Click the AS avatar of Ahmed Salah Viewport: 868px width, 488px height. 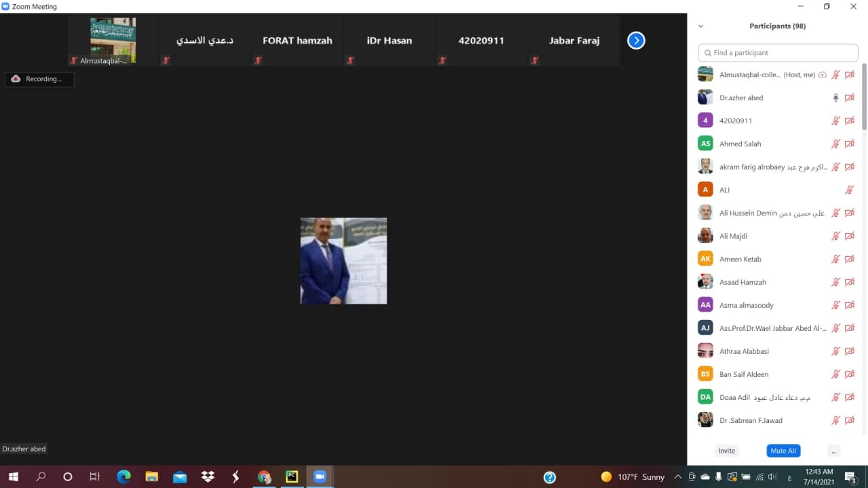705,144
